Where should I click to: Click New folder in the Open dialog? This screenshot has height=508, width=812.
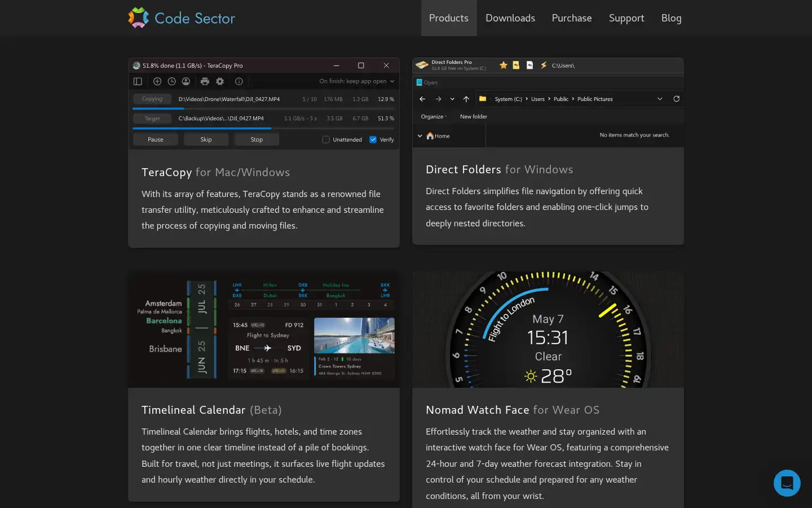click(474, 117)
